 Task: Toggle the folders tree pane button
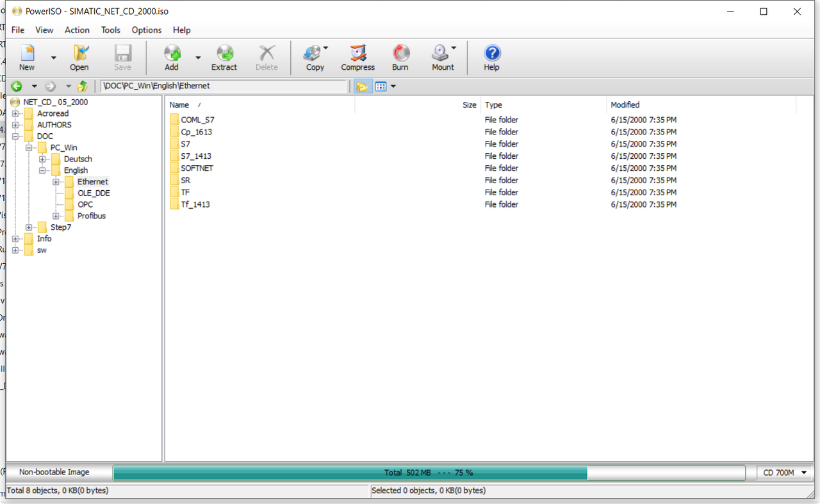pos(363,86)
